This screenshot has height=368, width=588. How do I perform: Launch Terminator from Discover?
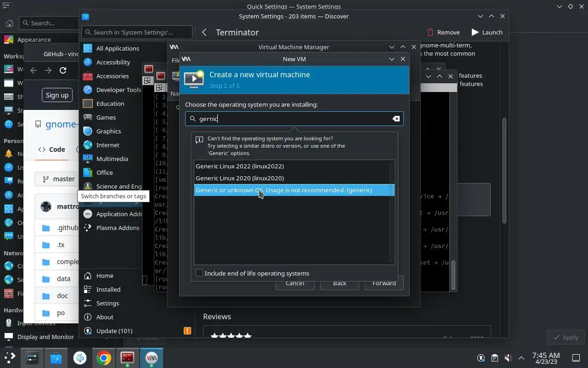click(487, 32)
